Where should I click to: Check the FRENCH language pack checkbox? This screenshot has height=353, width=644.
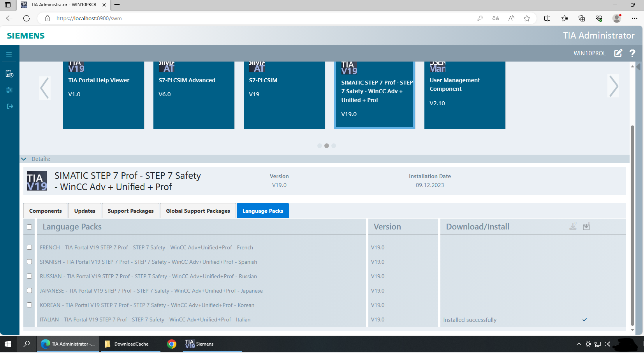coord(29,247)
